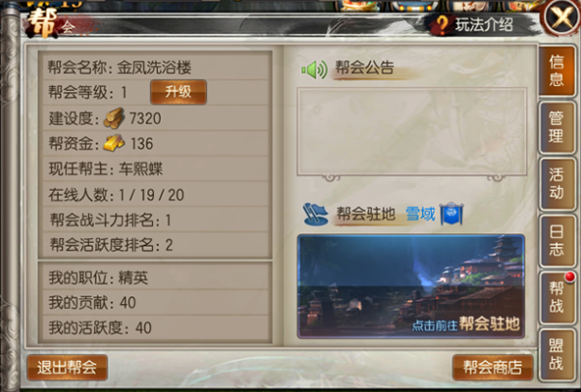
Task: Close the guild window with X
Action: coord(562,17)
